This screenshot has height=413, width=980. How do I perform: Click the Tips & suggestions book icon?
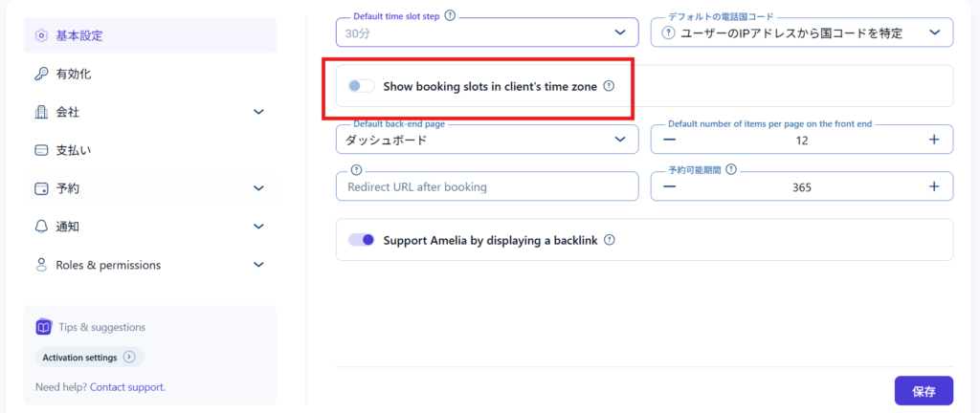click(x=43, y=327)
